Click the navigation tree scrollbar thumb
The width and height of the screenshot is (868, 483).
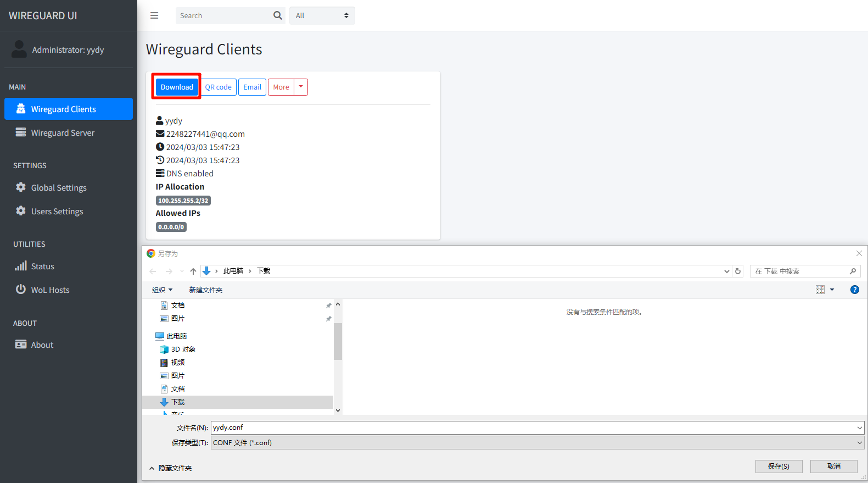coord(338,341)
